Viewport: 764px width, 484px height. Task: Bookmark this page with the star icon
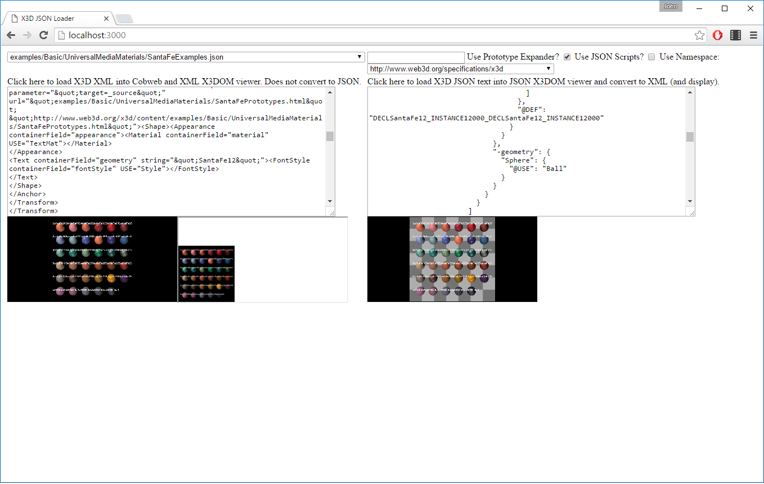point(699,35)
